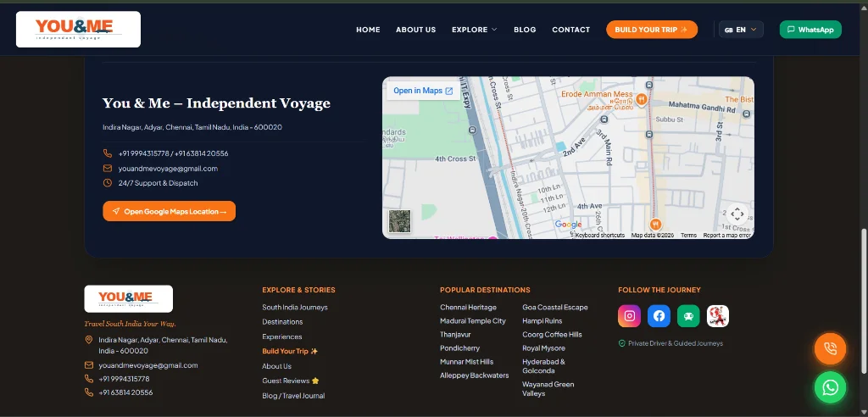The height and width of the screenshot is (417, 868).
Task: Select Coorg Coffee Hills destination
Action: coord(553,335)
